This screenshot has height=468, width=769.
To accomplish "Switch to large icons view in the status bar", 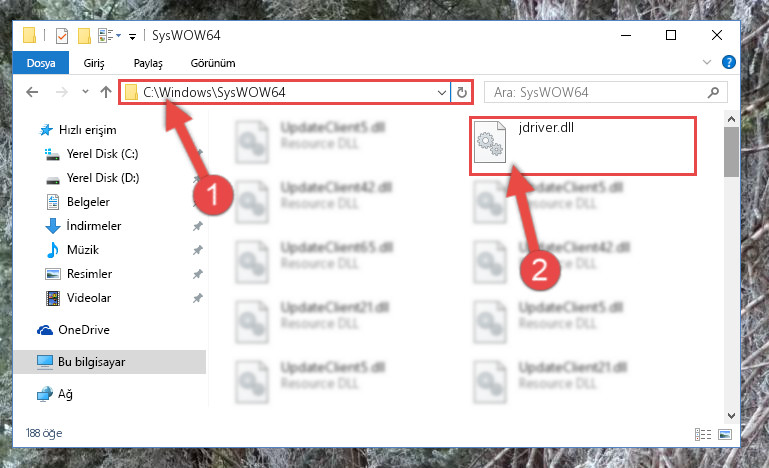I will (725, 434).
